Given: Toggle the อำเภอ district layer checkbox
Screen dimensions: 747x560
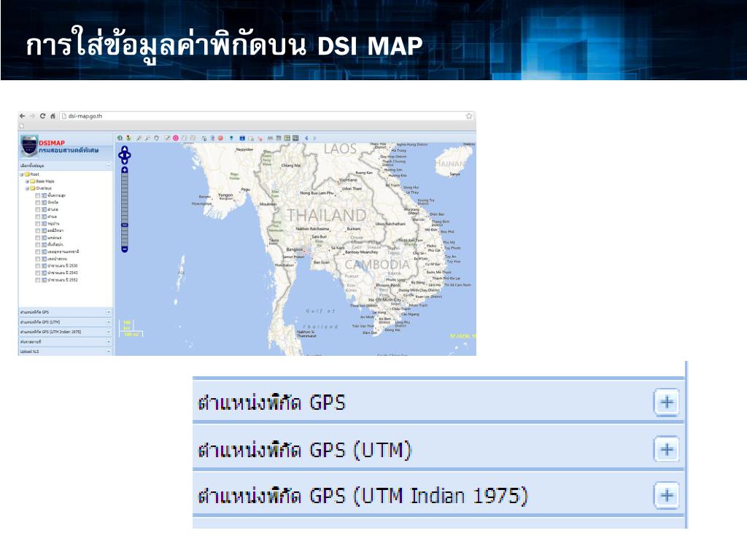Looking at the screenshot, I should [38, 209].
